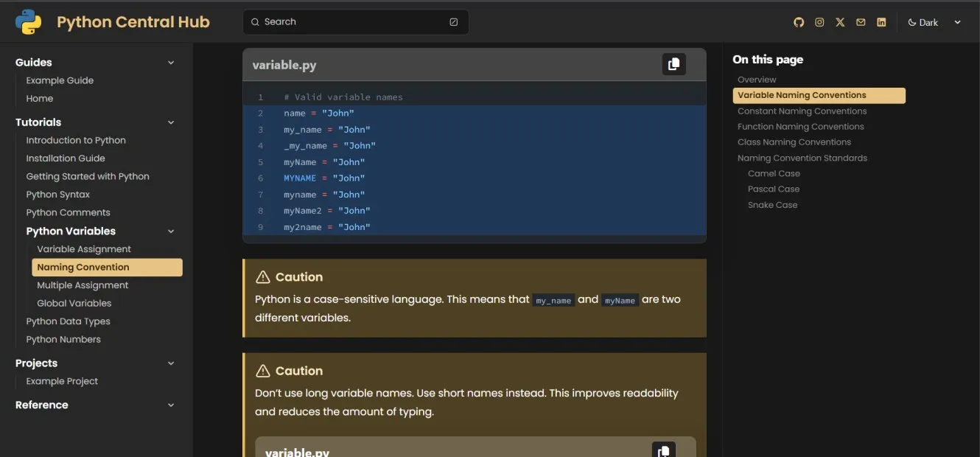980x457 pixels.
Task: Open Example Guide page
Action: [60, 80]
